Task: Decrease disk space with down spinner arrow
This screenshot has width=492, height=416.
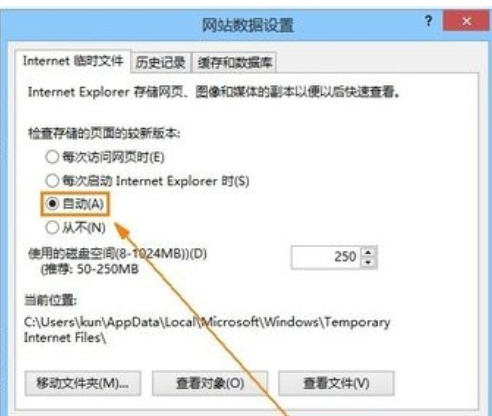Action: click(368, 262)
